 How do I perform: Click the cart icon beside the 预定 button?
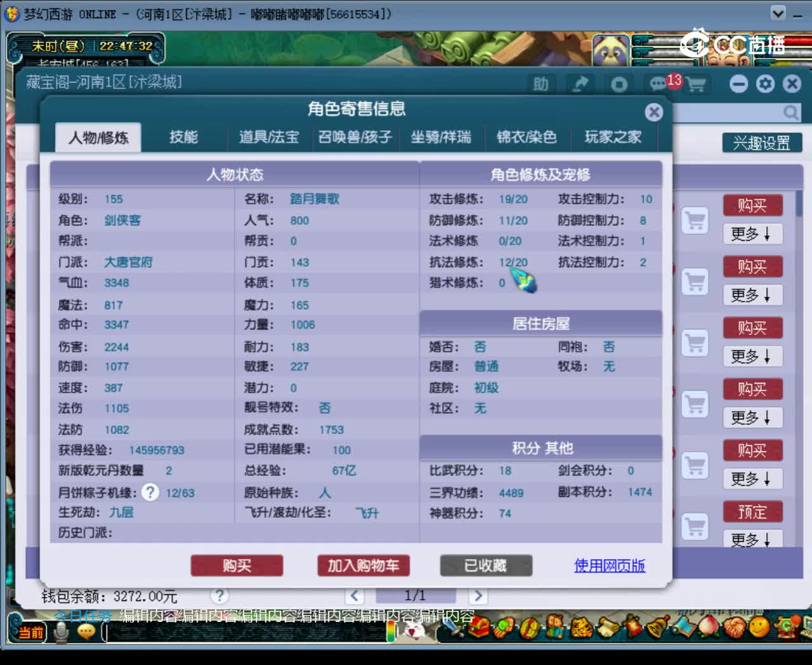coord(695,527)
